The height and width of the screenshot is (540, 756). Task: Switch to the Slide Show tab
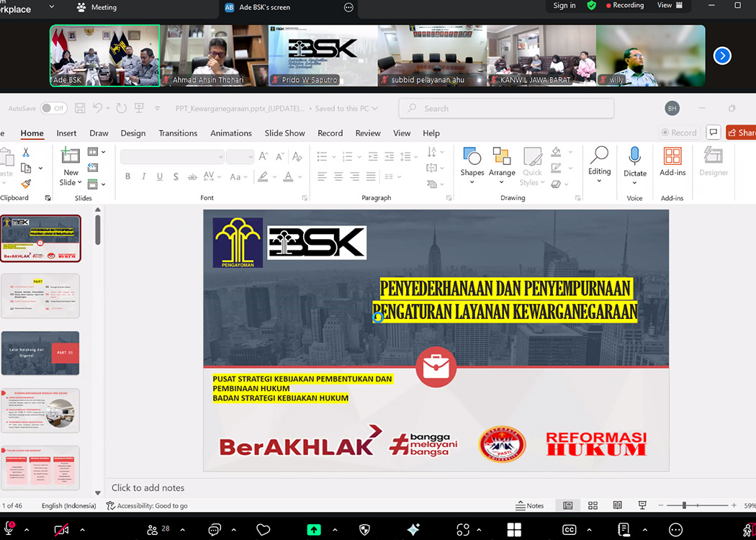pyautogui.click(x=284, y=133)
